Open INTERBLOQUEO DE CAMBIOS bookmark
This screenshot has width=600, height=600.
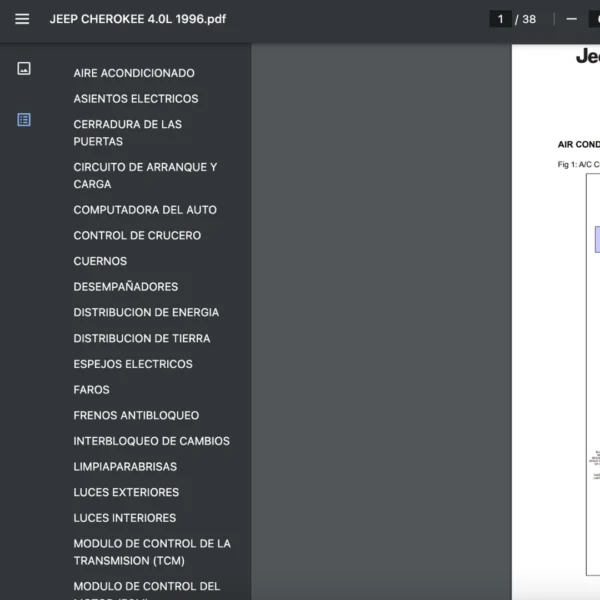[x=152, y=441]
